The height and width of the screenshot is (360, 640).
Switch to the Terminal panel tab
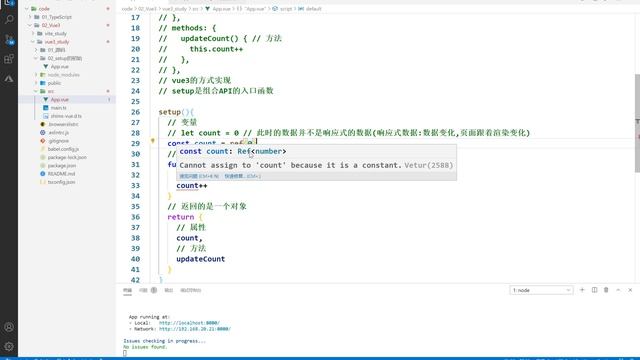(127, 290)
